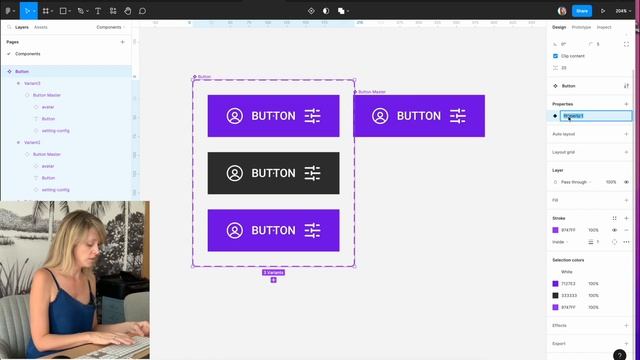Switch to the Design tab
The image size is (640, 360).
point(559,27)
